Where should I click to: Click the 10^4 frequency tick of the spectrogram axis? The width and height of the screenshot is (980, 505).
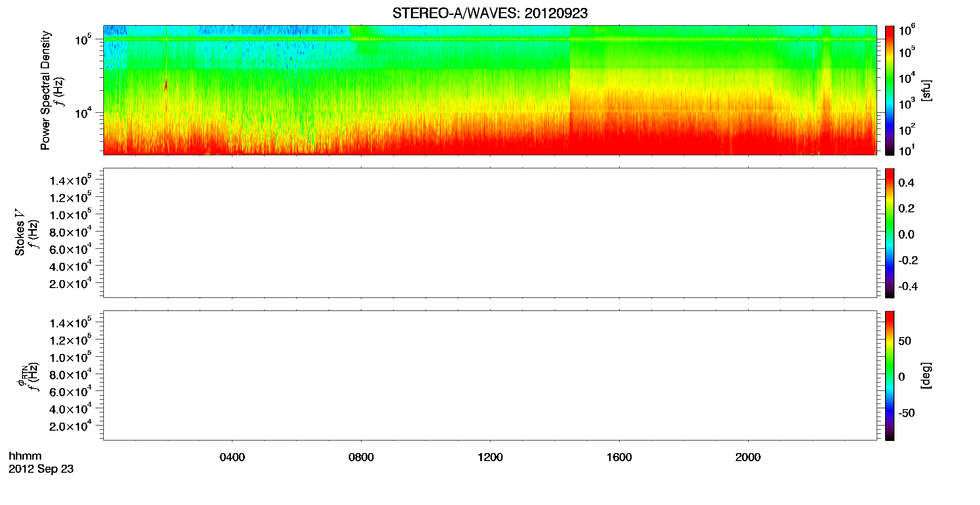pos(83,113)
